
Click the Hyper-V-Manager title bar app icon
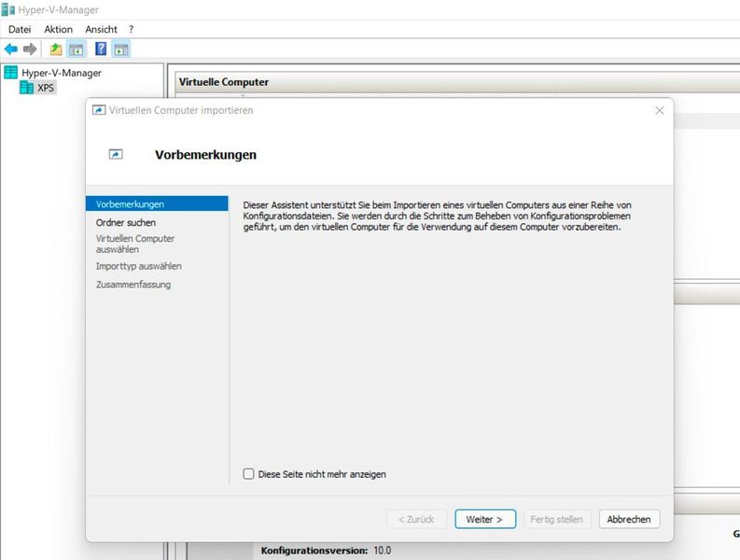tap(7, 9)
